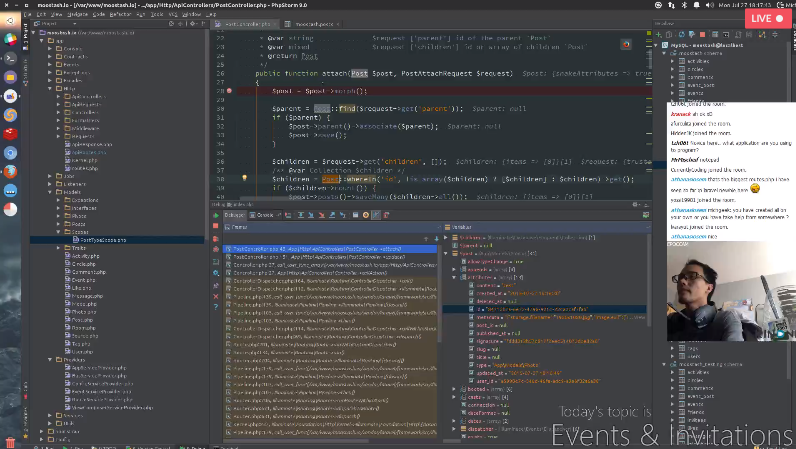Open SQL console icon in Database toolbar

[726, 35]
